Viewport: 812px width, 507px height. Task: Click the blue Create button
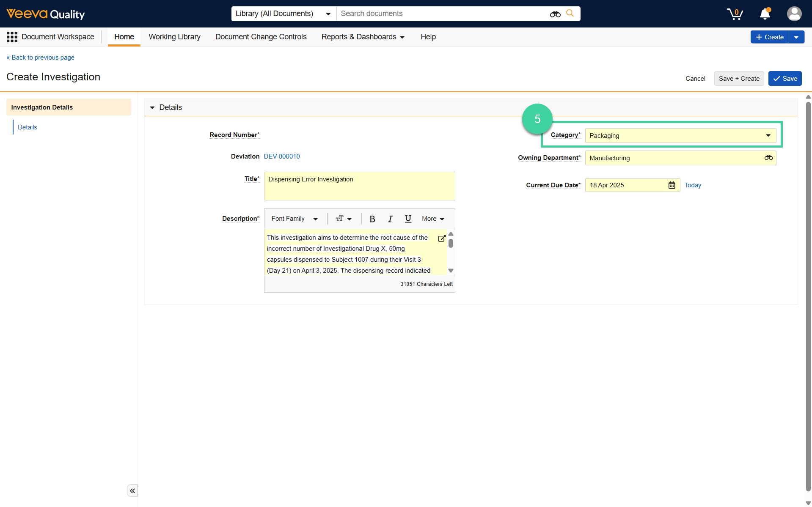click(769, 37)
